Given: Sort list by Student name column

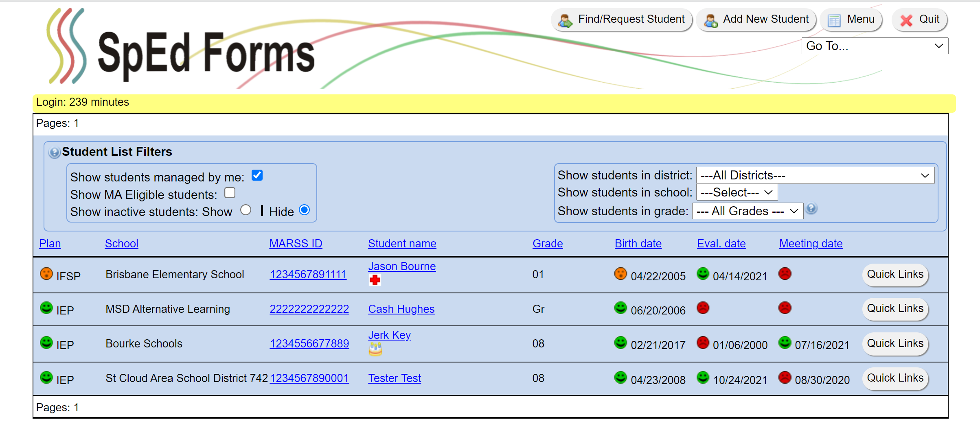Looking at the screenshot, I should 402,244.
